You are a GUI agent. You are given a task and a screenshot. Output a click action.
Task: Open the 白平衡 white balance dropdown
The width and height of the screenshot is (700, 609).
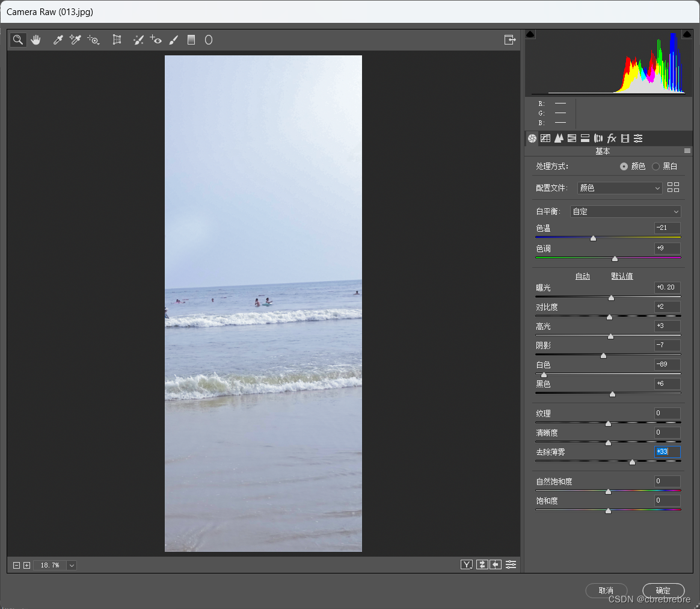625,211
